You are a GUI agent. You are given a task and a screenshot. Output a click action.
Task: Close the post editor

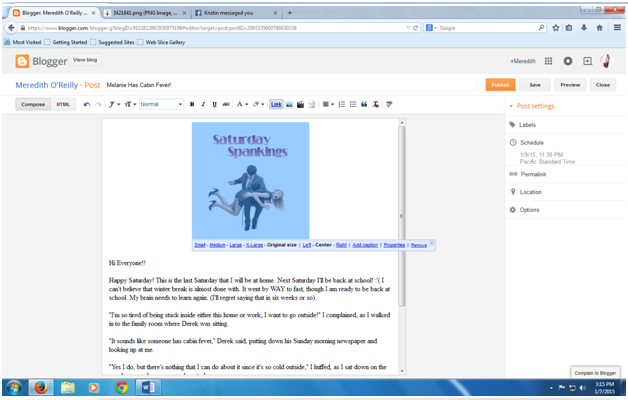(x=602, y=85)
